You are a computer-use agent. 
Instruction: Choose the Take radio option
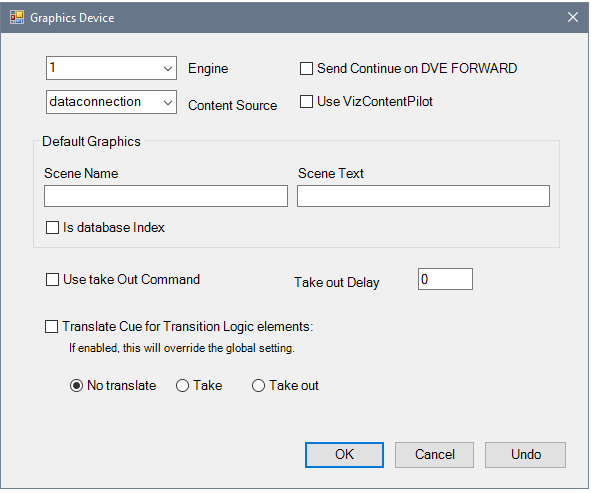click(x=182, y=386)
